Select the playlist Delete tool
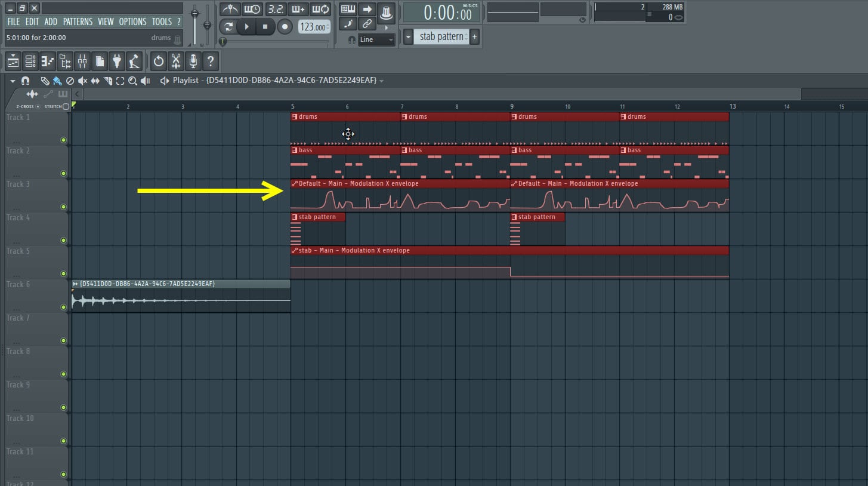Viewport: 868px width, 486px height. (x=70, y=81)
